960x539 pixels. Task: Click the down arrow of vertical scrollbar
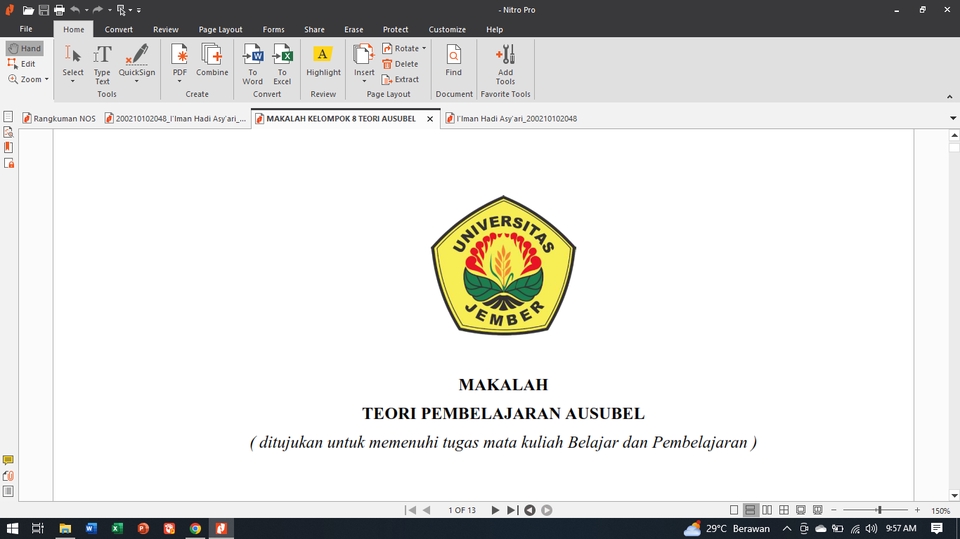pyautogui.click(x=954, y=495)
